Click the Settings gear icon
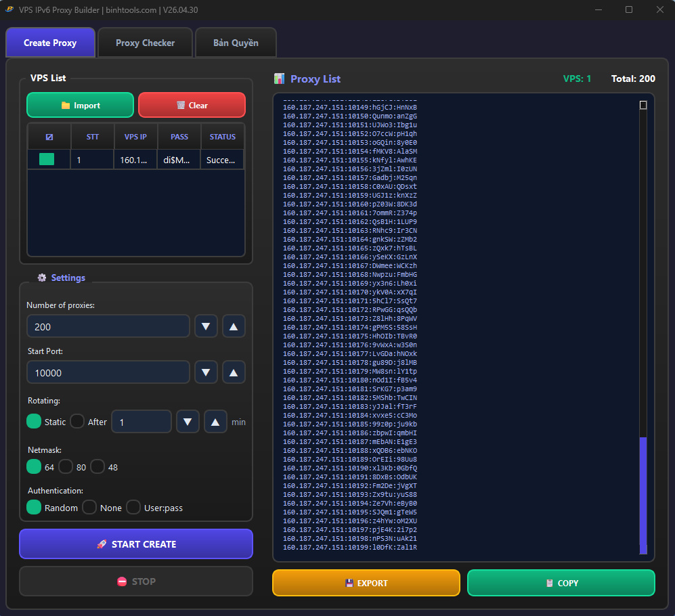675x616 pixels. click(x=42, y=278)
